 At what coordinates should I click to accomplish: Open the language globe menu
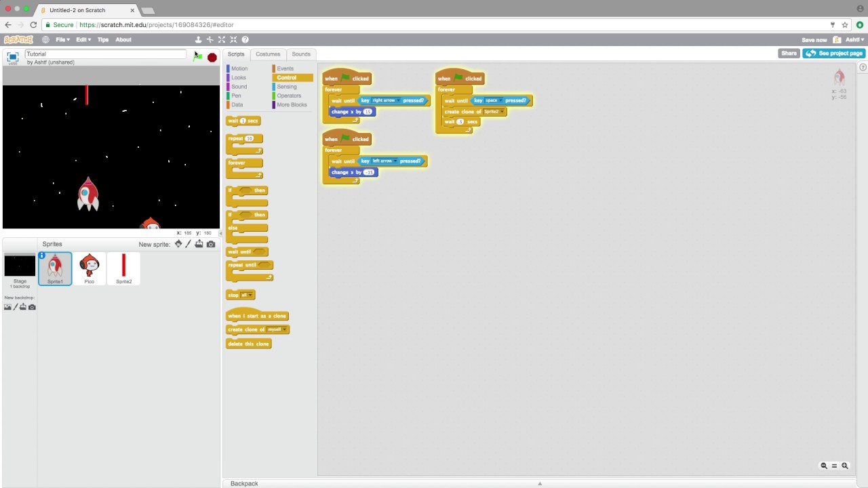tap(45, 40)
